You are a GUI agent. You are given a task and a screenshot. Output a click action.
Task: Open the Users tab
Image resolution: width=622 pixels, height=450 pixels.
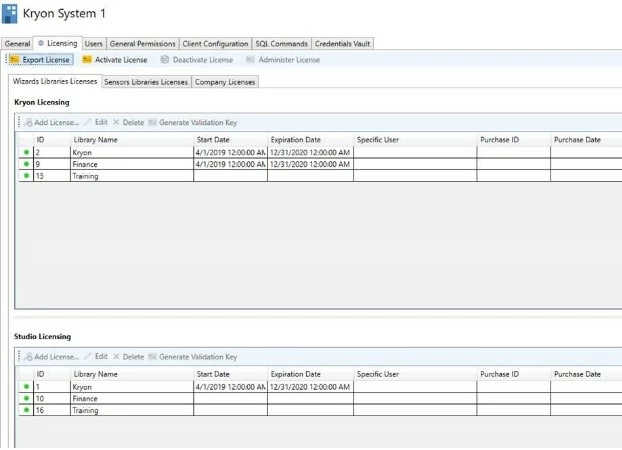coord(94,44)
